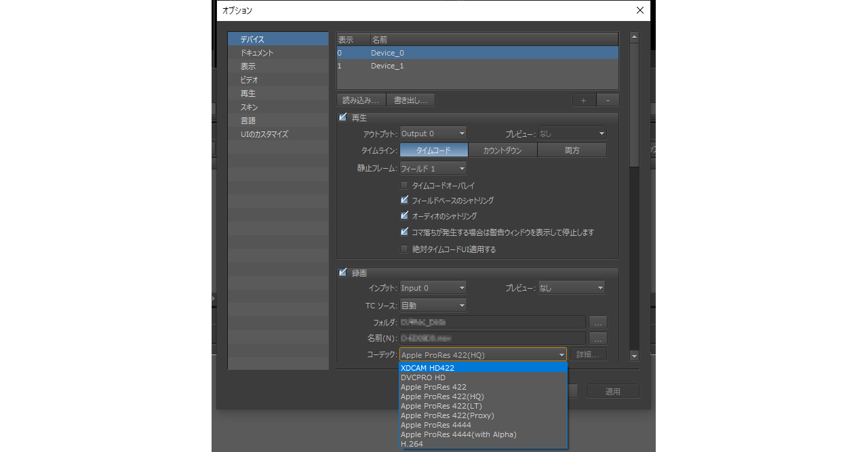
Task: Toggle the dropped-frame warning checkbox
Action: 405,232
